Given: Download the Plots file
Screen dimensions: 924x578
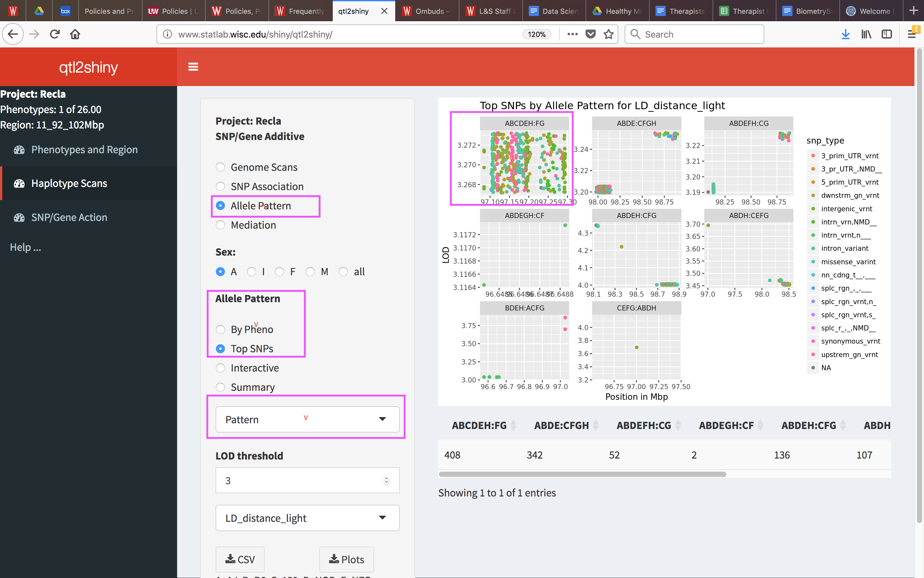Looking at the screenshot, I should [x=346, y=559].
